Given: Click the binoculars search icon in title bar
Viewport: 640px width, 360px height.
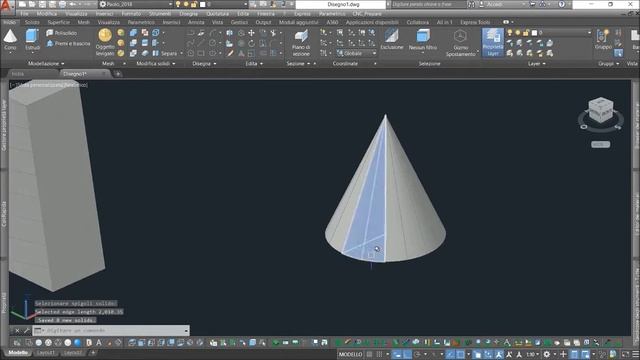Looking at the screenshot, I should coord(471,4).
